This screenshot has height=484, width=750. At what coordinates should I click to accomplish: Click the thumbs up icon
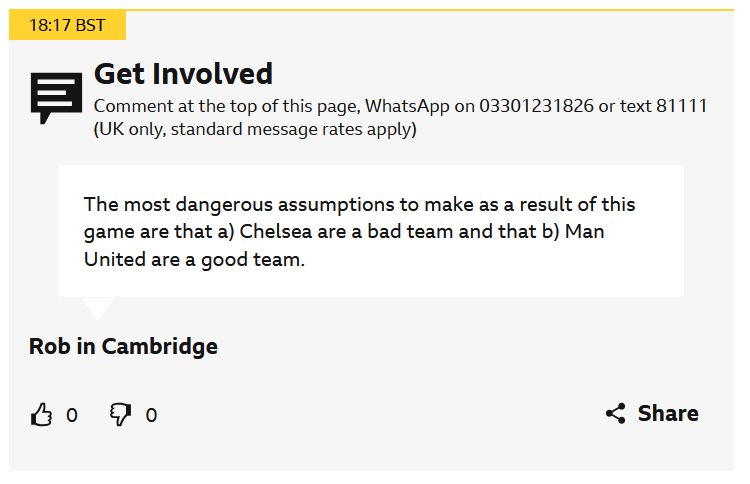pyautogui.click(x=41, y=415)
